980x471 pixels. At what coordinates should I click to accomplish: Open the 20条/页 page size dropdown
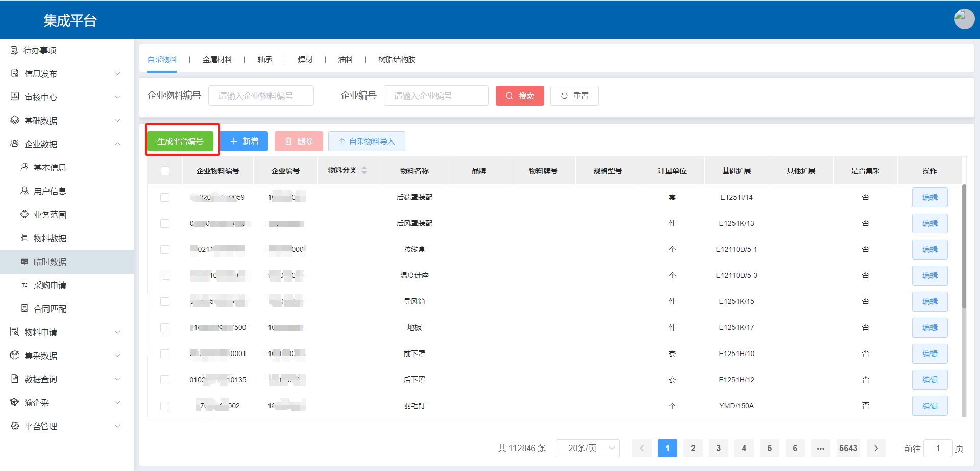pyautogui.click(x=587, y=448)
